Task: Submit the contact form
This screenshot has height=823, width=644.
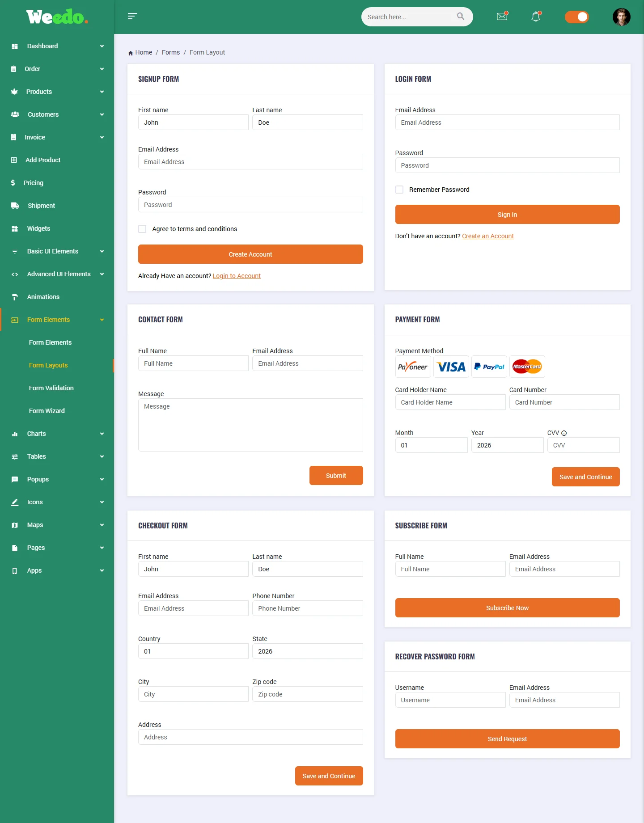Action: coord(336,476)
